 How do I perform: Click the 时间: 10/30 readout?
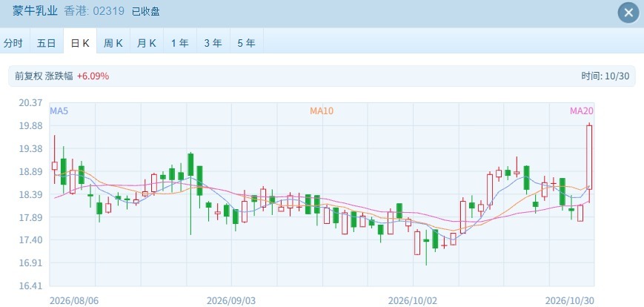pyautogui.click(x=605, y=76)
